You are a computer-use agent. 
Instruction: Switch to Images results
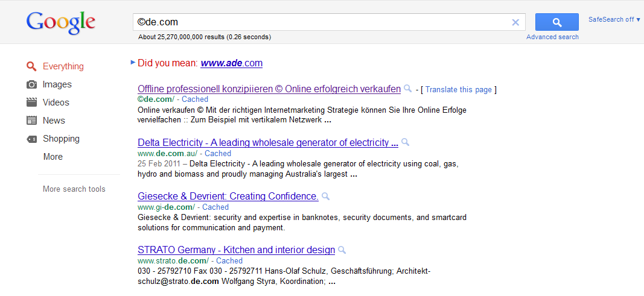[x=57, y=84]
